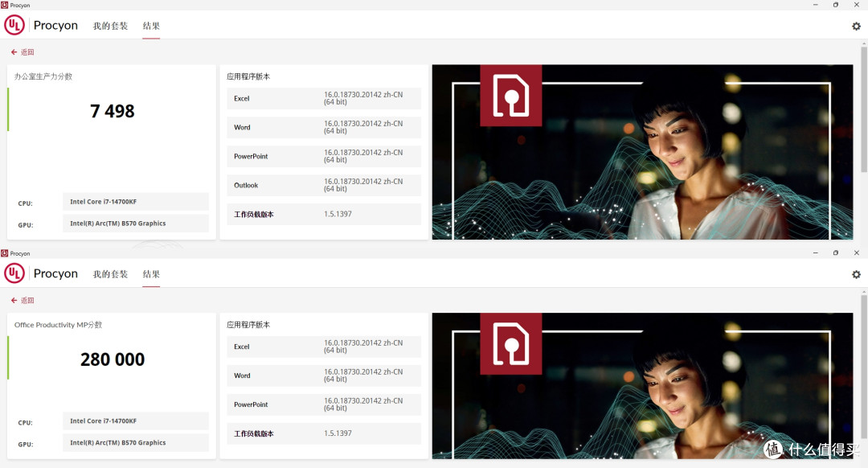Click UL logo in bottom Procyon window
The image size is (868, 468).
(14, 273)
